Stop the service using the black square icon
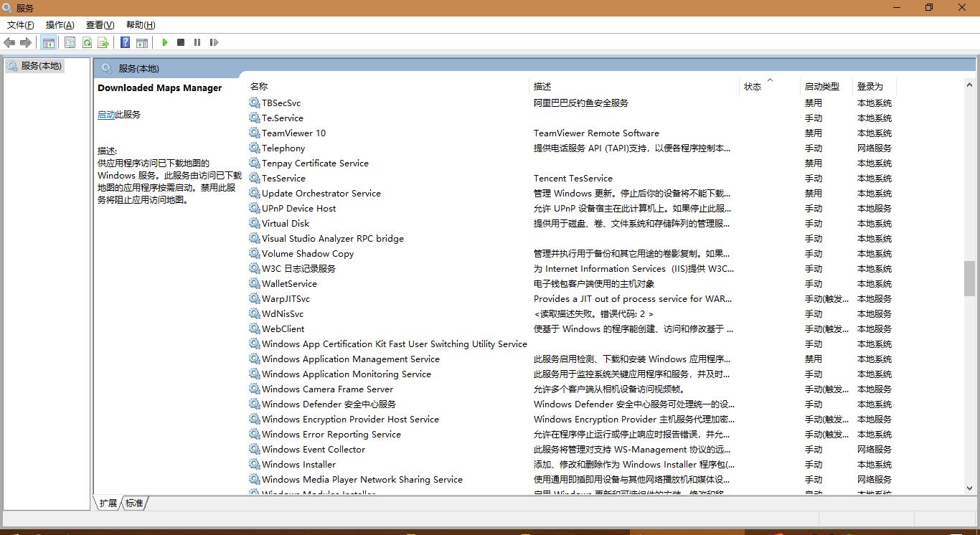The image size is (980, 535). click(x=181, y=42)
